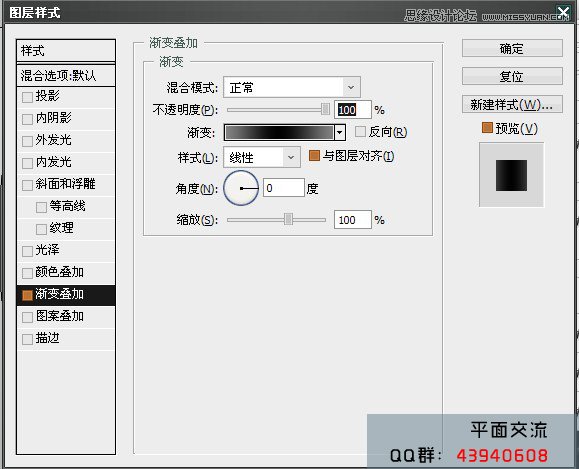Click the gradient preview thumbnail square

[511, 175]
